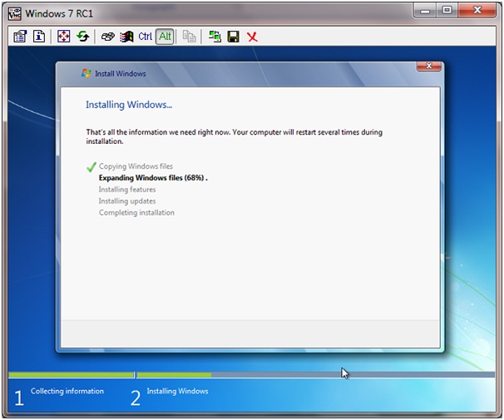The width and height of the screenshot is (504, 420).
Task: Open the VNC window system menu icon
Action: coord(15,13)
